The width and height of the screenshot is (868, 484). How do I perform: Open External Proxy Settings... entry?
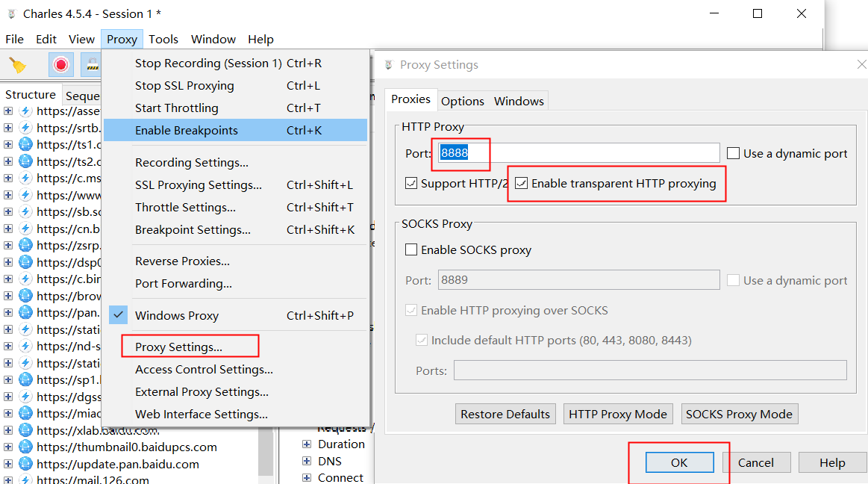click(202, 392)
